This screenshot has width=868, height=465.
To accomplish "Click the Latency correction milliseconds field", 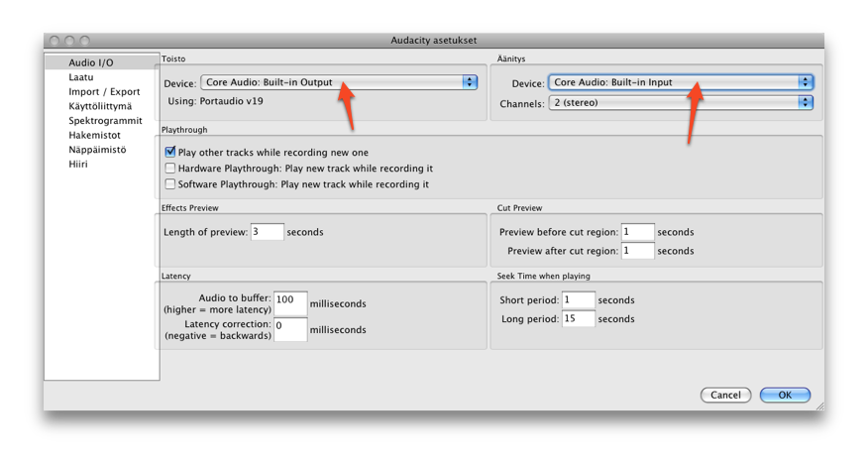I will coord(290,329).
